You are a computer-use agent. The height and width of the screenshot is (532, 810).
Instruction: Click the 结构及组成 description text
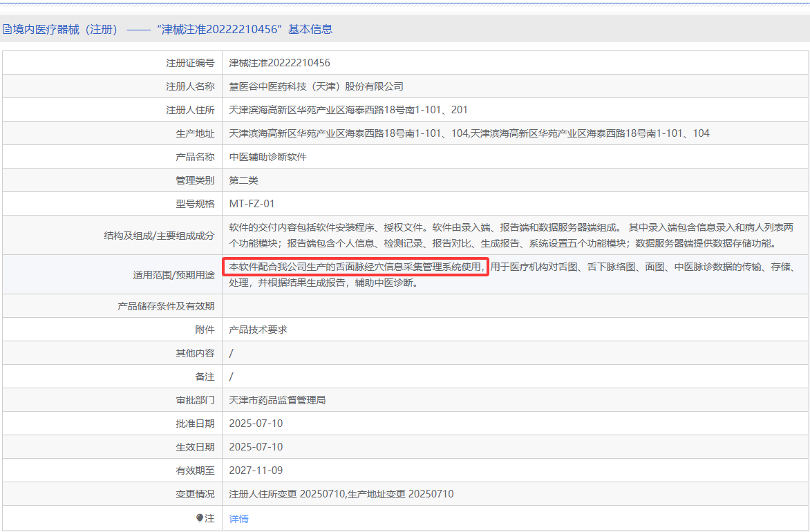click(511, 235)
